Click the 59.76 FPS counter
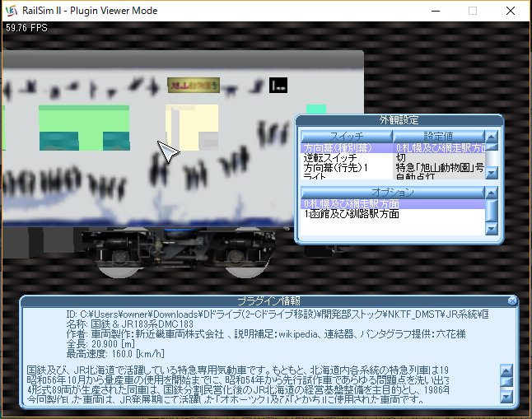Viewport: 532px width, 419px height. point(26,28)
